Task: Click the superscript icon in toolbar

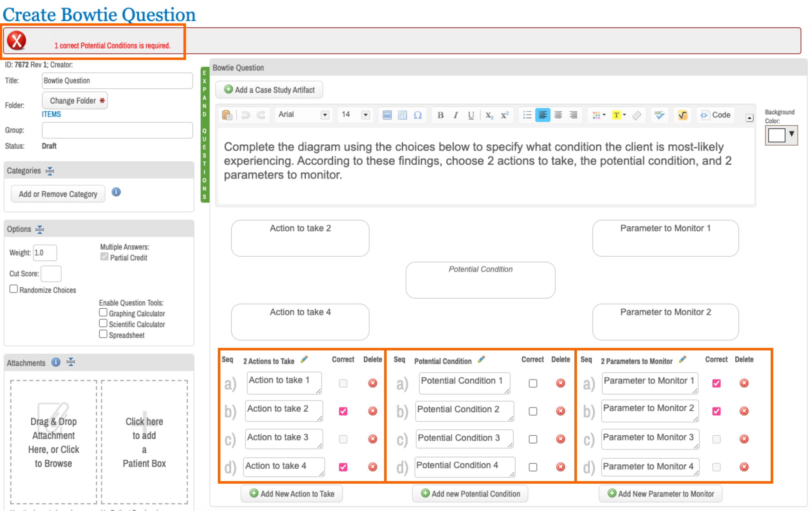Action: 504,115
